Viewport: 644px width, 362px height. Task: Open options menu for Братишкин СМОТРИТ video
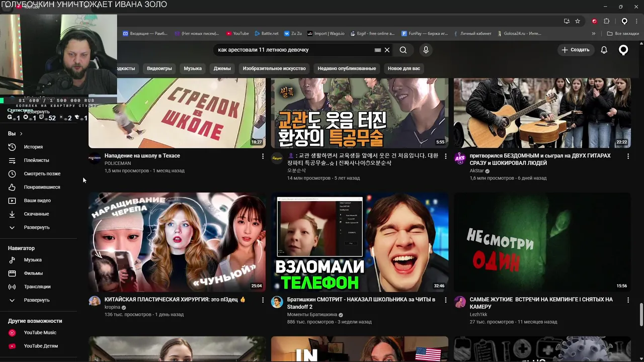445,300
